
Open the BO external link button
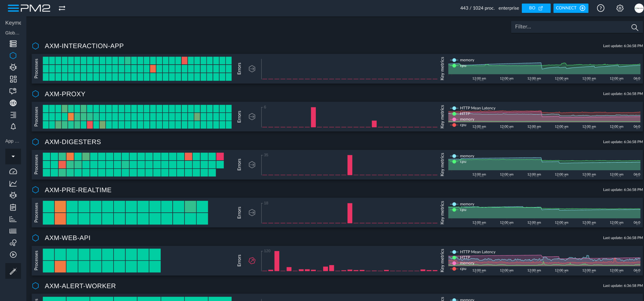coord(536,8)
